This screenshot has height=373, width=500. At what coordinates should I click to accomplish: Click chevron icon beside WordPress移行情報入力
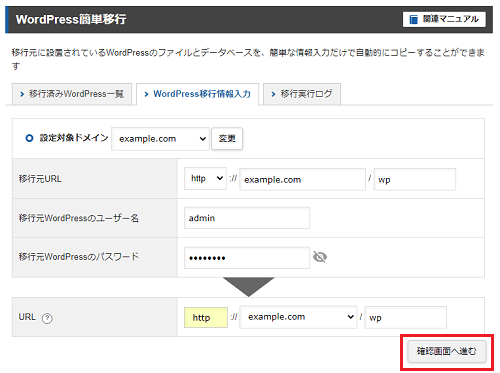pyautogui.click(x=146, y=95)
